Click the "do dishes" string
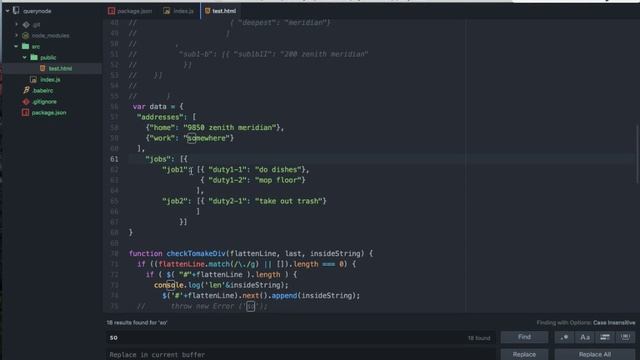 [278, 170]
